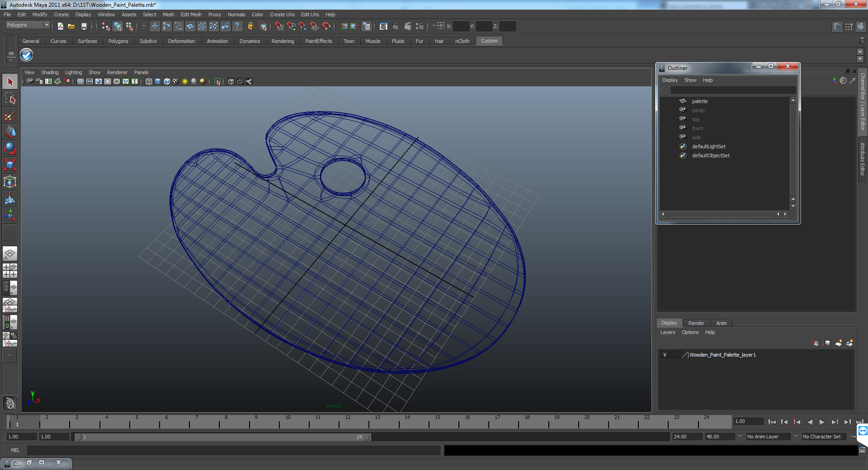The image size is (868, 470).
Task: Open the Polygons menu set dropdown
Action: pyautogui.click(x=27, y=25)
